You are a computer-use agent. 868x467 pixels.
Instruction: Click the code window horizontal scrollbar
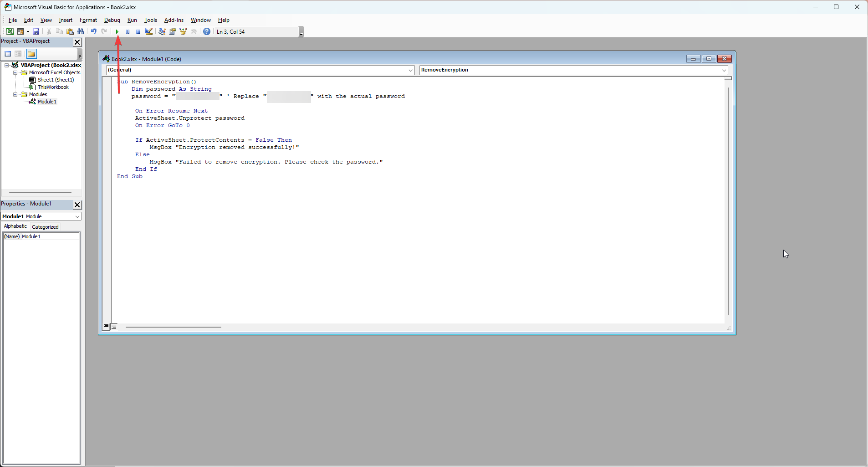(x=174, y=327)
